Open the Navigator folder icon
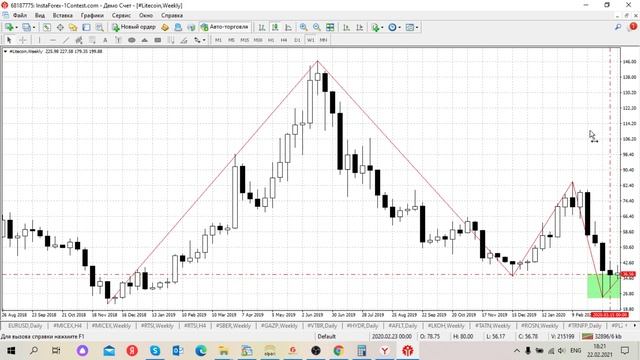This screenshot has width=640, height=360. point(73,27)
